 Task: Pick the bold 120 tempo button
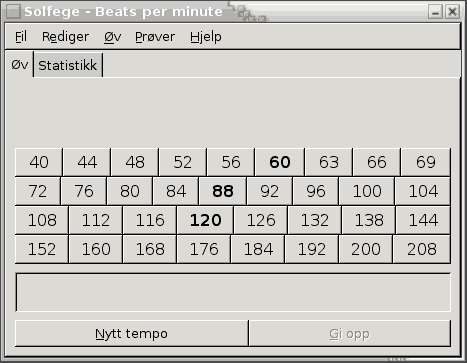coord(205,220)
